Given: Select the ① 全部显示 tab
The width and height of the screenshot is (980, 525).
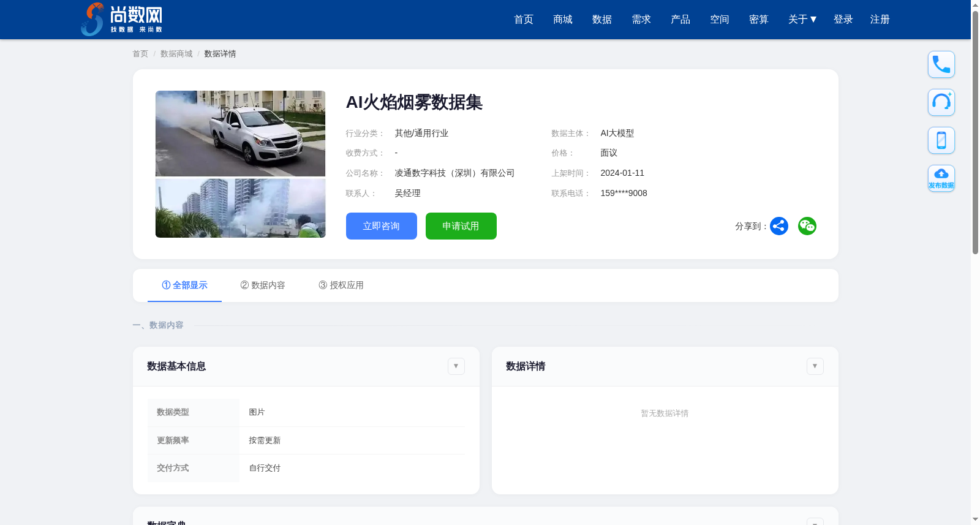Looking at the screenshot, I should [184, 285].
